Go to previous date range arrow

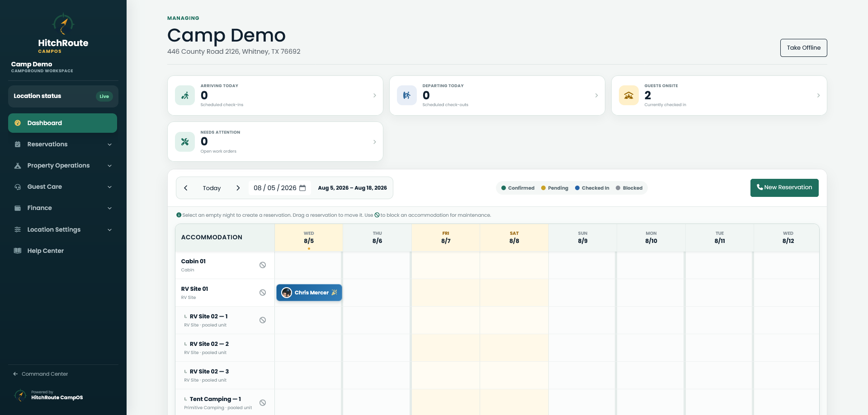(x=186, y=188)
